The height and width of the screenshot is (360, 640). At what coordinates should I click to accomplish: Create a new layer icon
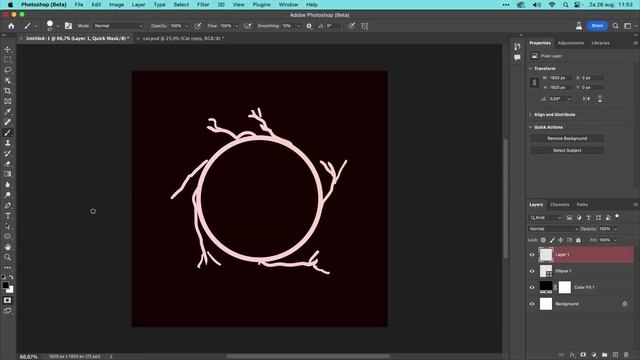click(x=615, y=355)
